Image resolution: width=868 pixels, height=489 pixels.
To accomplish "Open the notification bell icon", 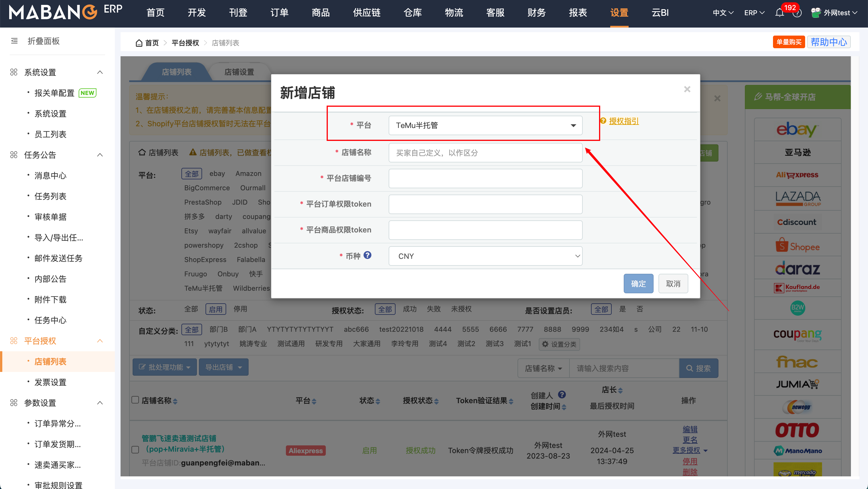I will pyautogui.click(x=779, y=13).
